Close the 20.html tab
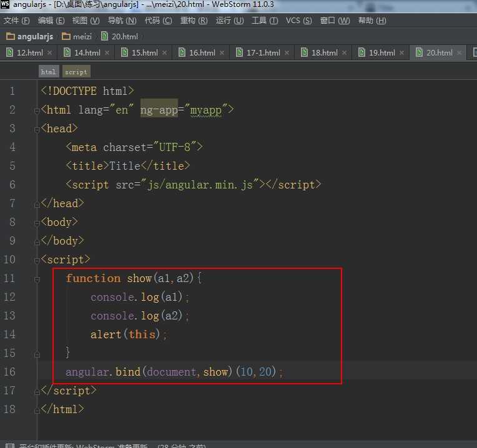 [460, 53]
